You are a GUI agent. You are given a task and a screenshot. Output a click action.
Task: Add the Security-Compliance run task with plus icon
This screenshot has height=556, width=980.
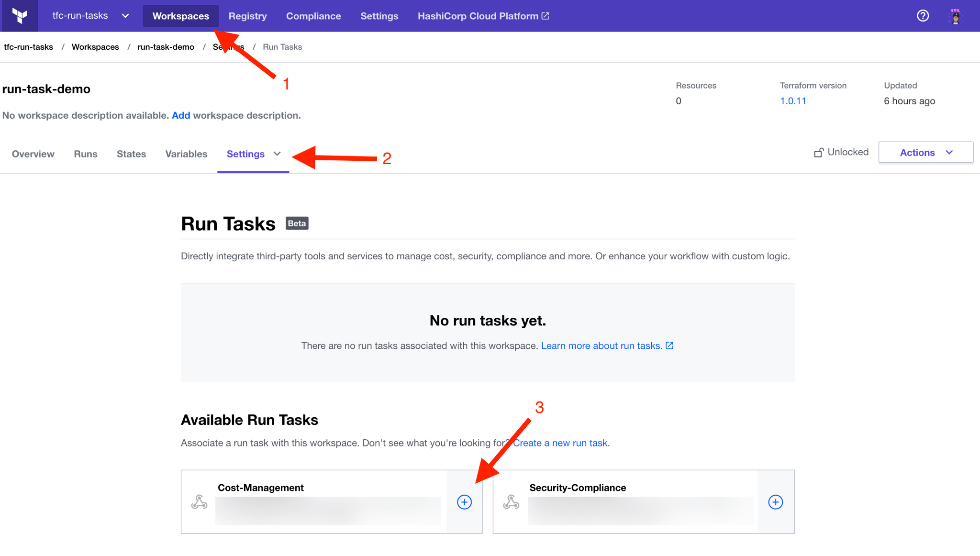click(775, 502)
